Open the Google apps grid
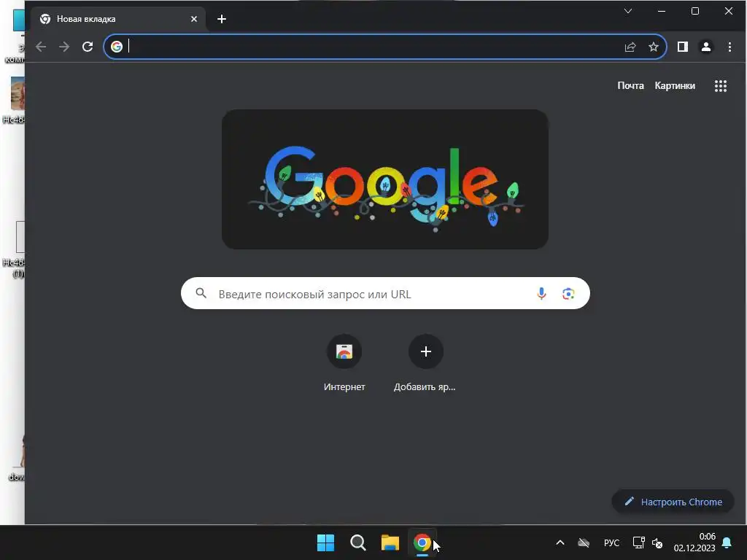The image size is (747, 560). pyautogui.click(x=721, y=86)
